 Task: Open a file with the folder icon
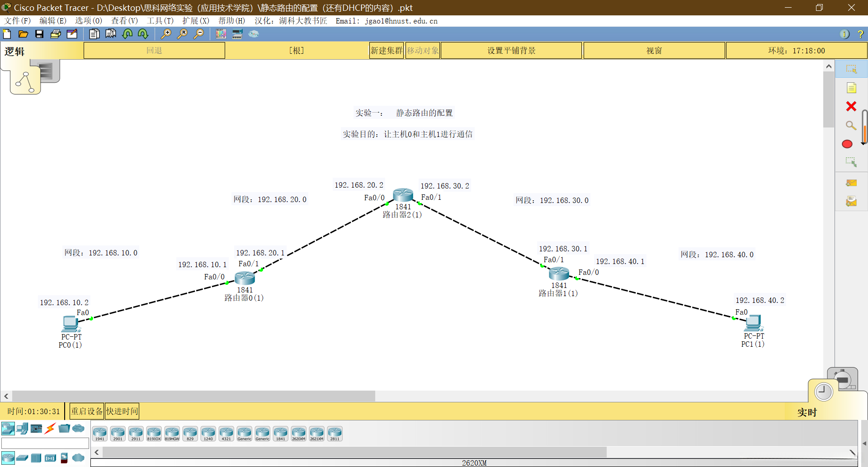[23, 34]
